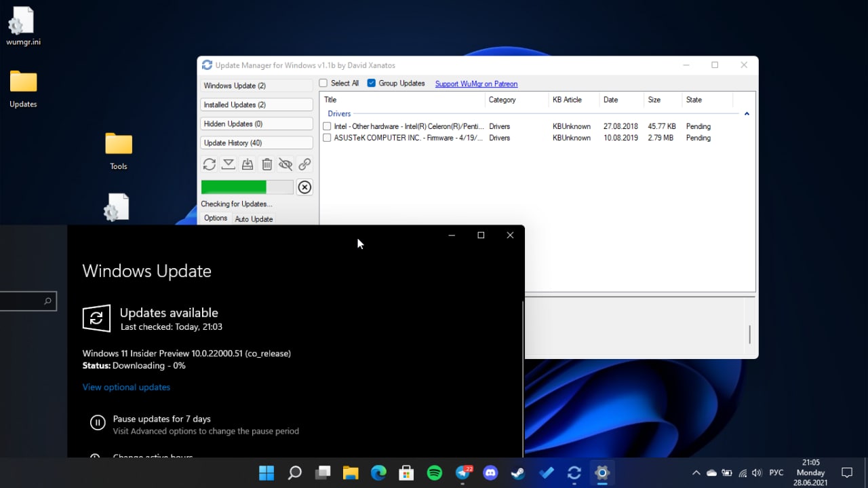Open taskbar Search

tap(294, 473)
